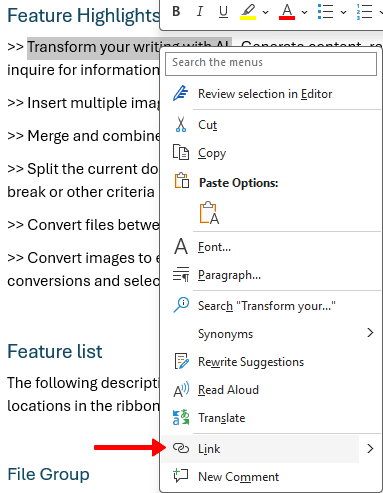
Task: Open text highlight color dropdown arrow
Action: [x=266, y=12]
